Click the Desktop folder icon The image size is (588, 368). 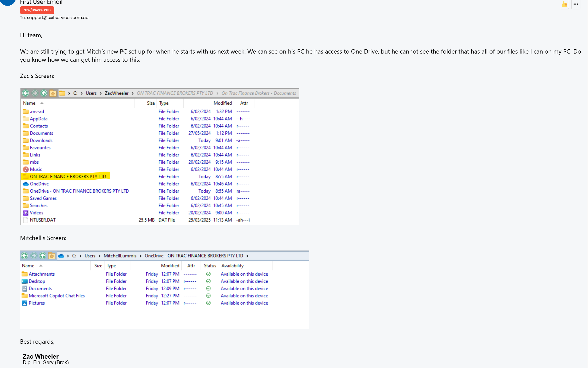25,281
